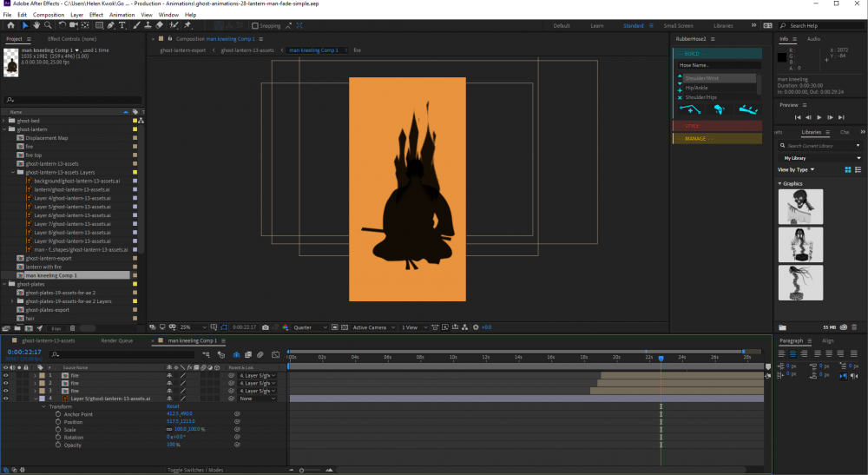Open the viewer resolution dropdown showing Quarter
This screenshot has height=475, width=868.
point(311,327)
